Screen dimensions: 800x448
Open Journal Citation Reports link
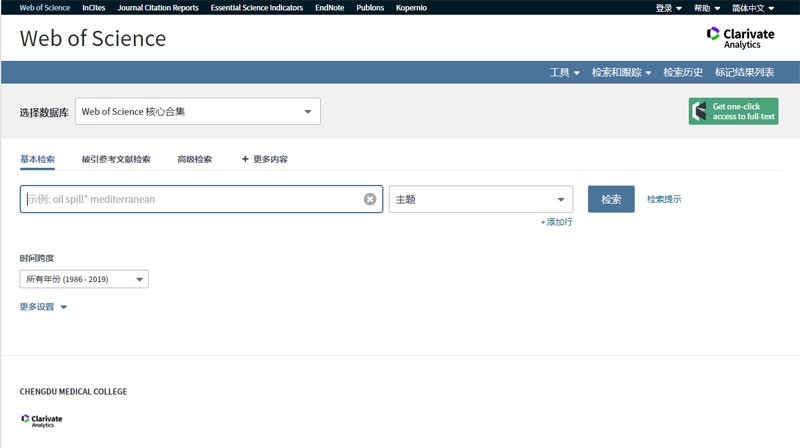(x=158, y=8)
